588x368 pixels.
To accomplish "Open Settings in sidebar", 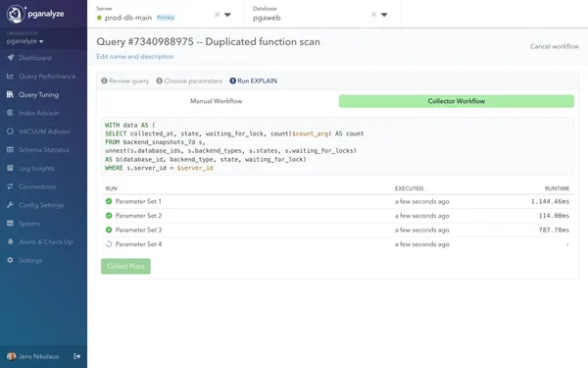I will (30, 260).
